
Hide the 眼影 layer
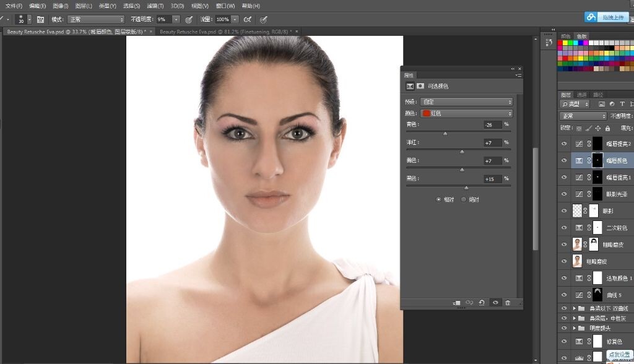pyautogui.click(x=565, y=210)
